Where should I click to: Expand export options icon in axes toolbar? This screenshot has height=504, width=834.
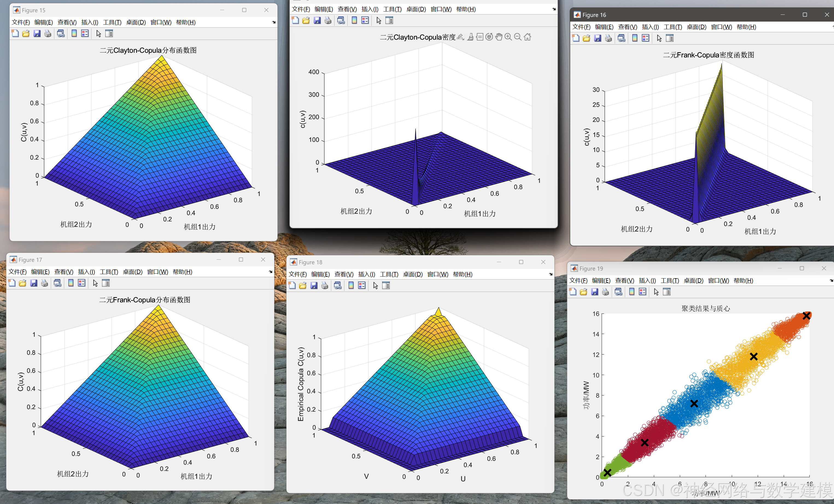tap(460, 37)
